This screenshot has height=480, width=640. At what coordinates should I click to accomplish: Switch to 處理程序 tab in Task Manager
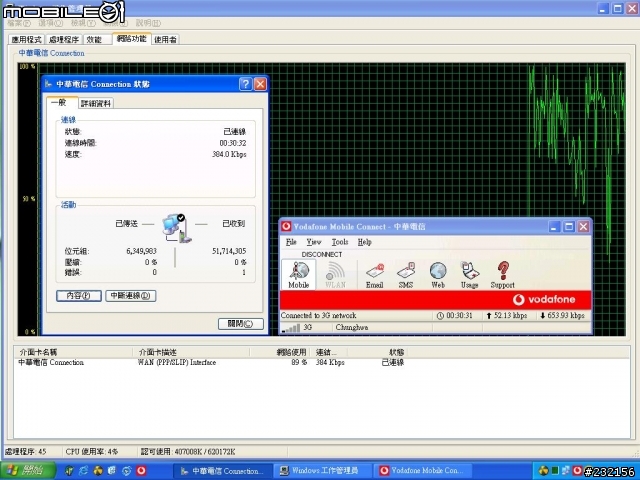[x=64, y=40]
